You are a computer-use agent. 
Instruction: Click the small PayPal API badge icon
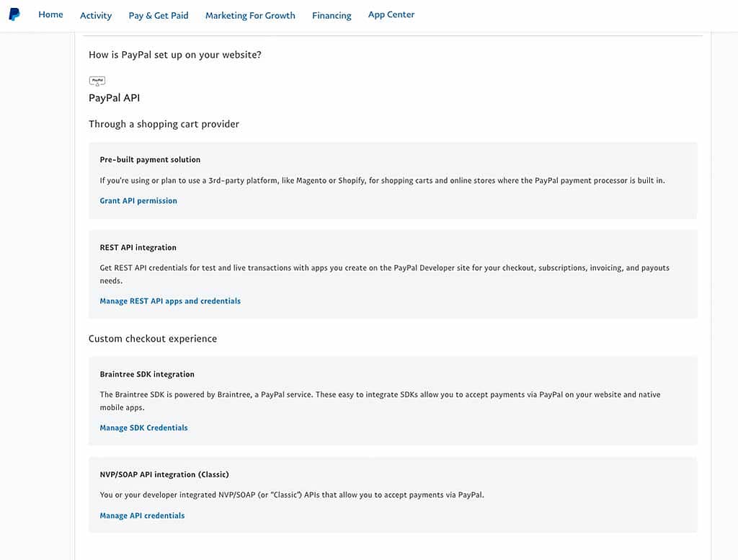coord(97,81)
